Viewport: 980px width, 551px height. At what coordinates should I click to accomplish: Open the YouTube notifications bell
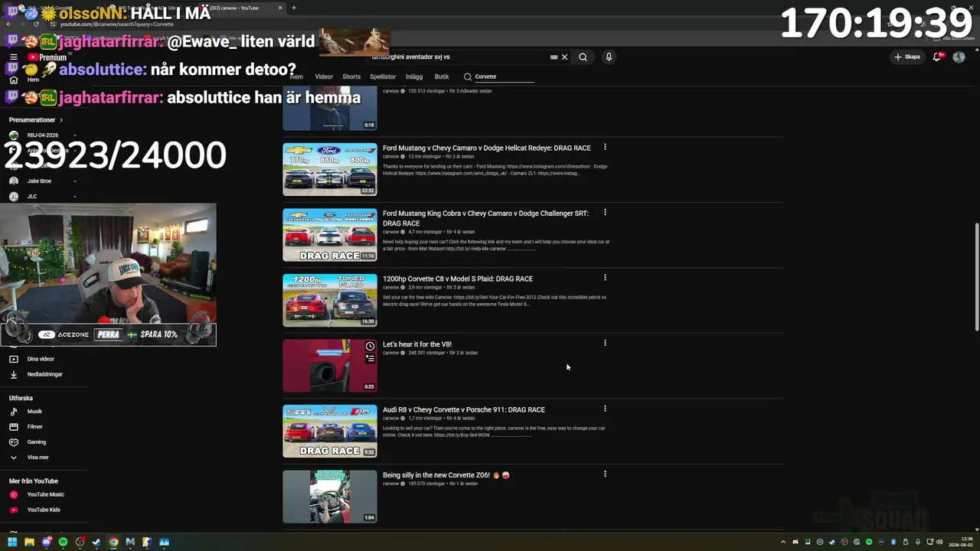(937, 57)
